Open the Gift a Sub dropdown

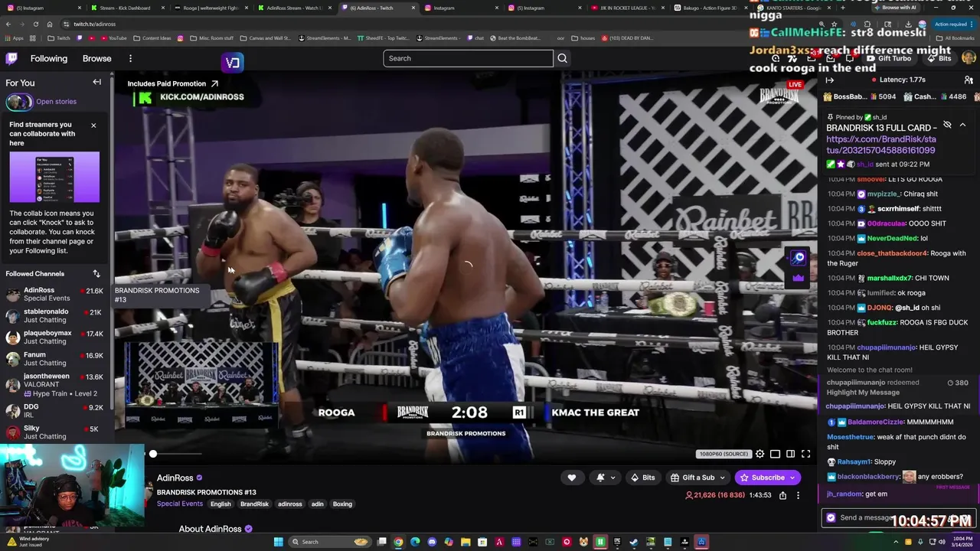tap(697, 478)
